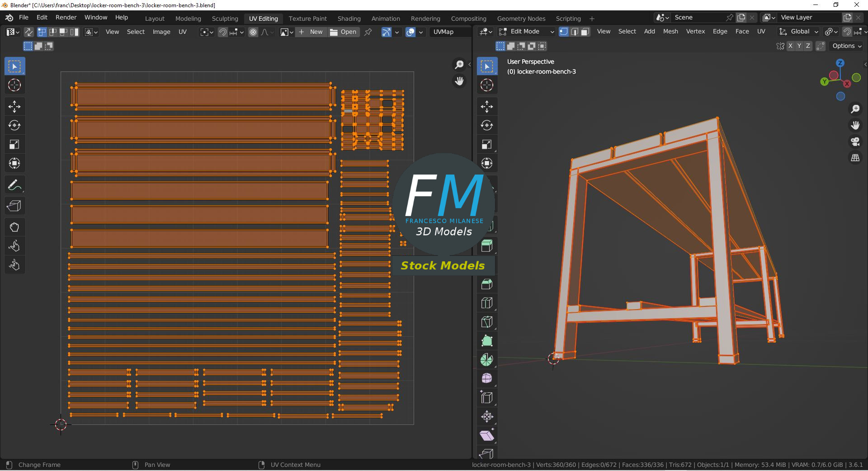Screen dimensions: 868x471
Task: Choose the 3D viewport Scale tool
Action: 487,144
